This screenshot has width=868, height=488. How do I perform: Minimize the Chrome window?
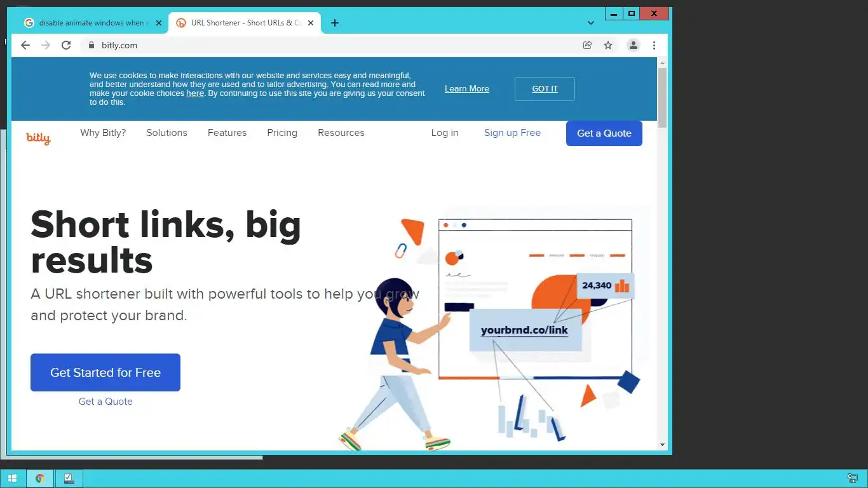614,13
